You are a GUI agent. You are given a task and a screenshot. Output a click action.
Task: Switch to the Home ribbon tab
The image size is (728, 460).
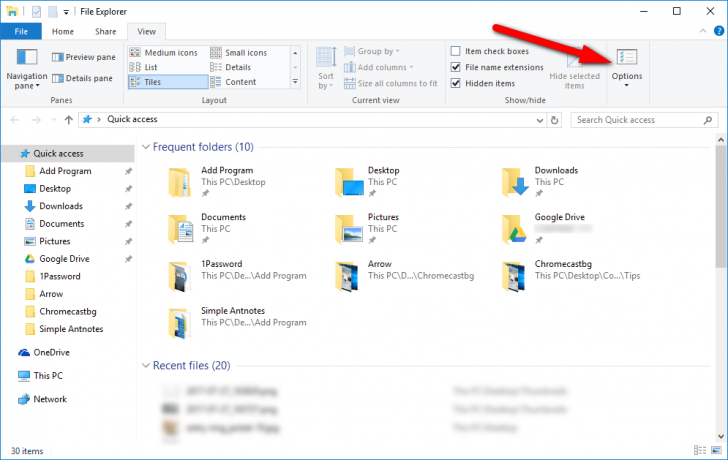pos(63,31)
